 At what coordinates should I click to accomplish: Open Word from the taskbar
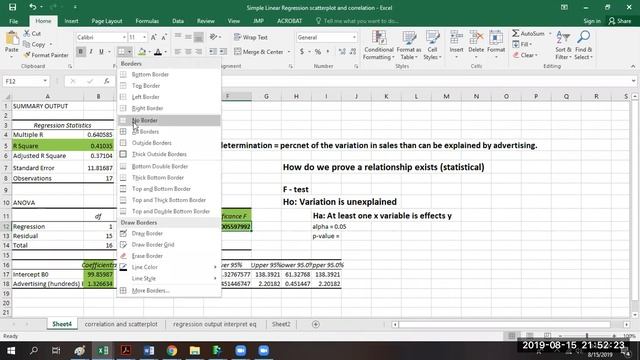[149, 351]
